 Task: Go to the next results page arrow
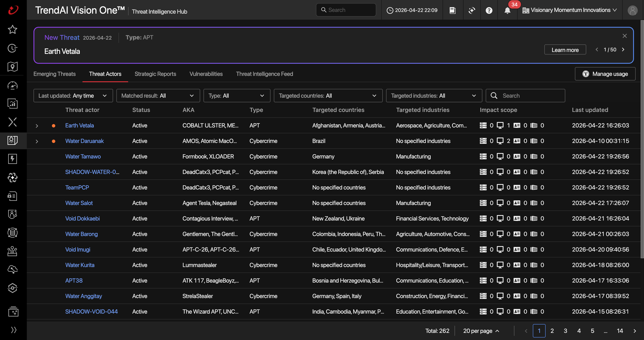635,331
